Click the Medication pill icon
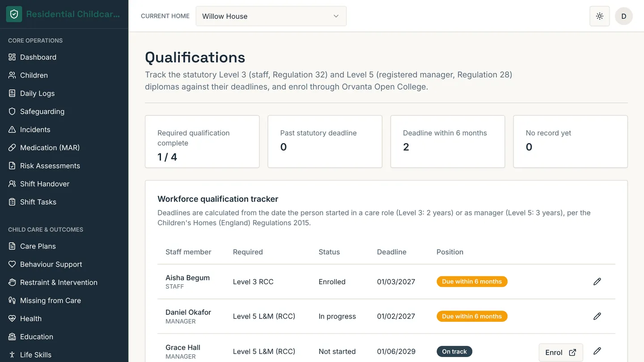 12,147
